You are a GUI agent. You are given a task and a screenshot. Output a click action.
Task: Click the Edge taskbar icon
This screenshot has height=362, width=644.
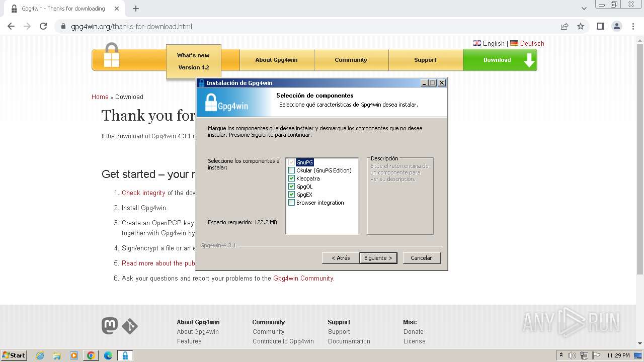[108, 355]
